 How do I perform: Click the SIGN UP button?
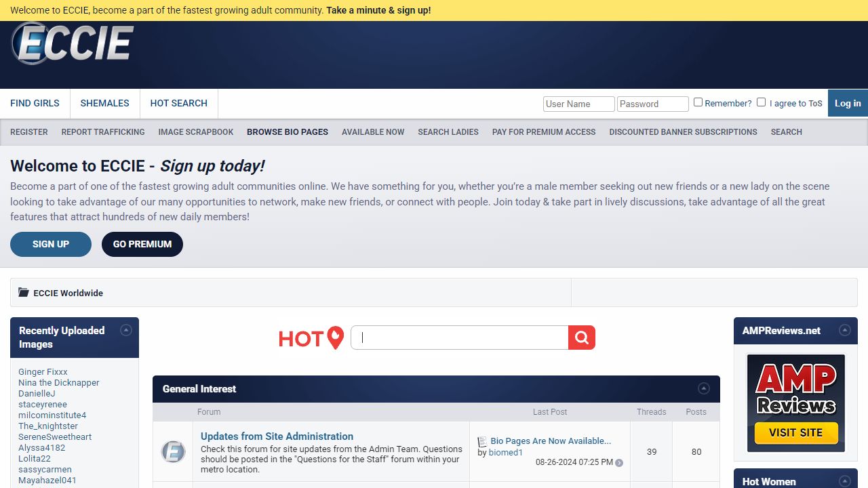[51, 244]
